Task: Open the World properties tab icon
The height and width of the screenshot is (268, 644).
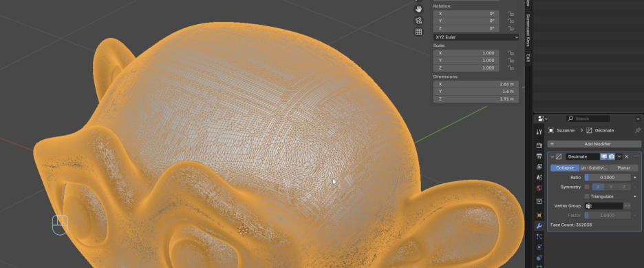Action: [539, 188]
